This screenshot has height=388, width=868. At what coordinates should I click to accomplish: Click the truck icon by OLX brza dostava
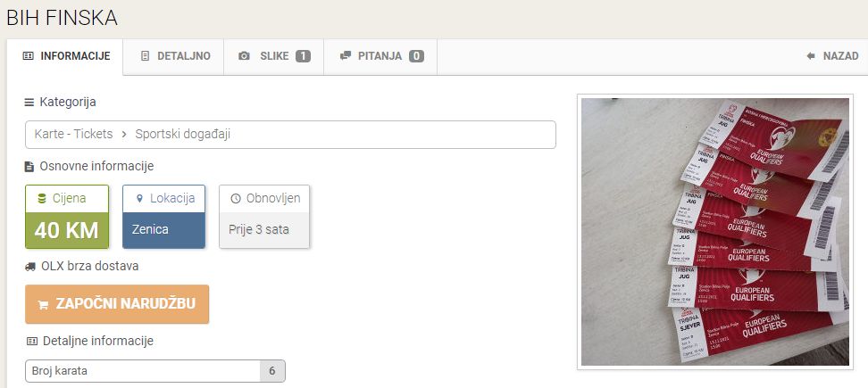pyautogui.click(x=30, y=267)
